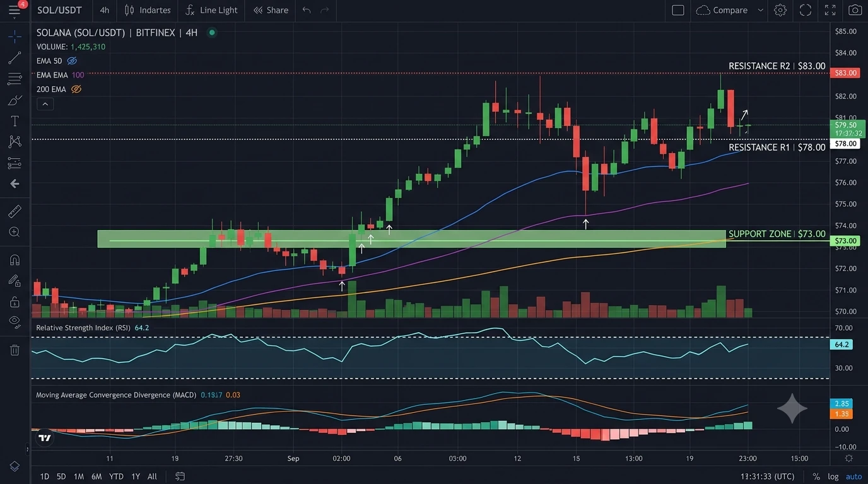Viewport: 868px width, 484px height.
Task: Select the $83.00 red price label
Action: 846,73
